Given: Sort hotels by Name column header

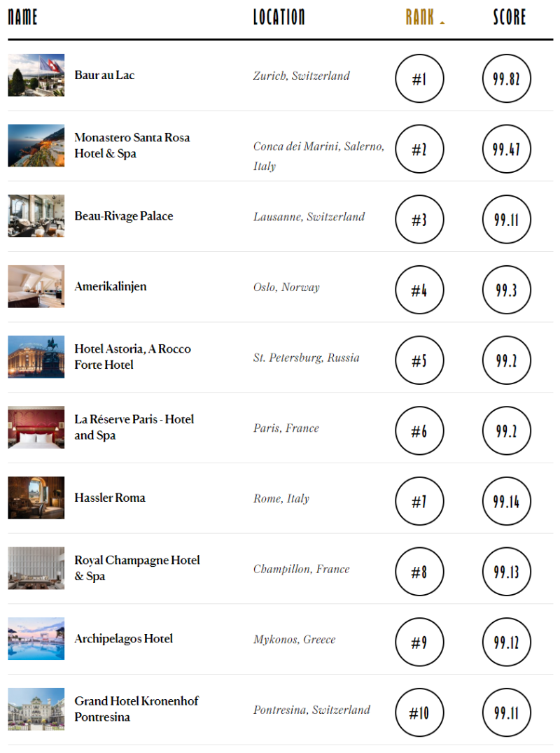Looking at the screenshot, I should (x=22, y=17).
